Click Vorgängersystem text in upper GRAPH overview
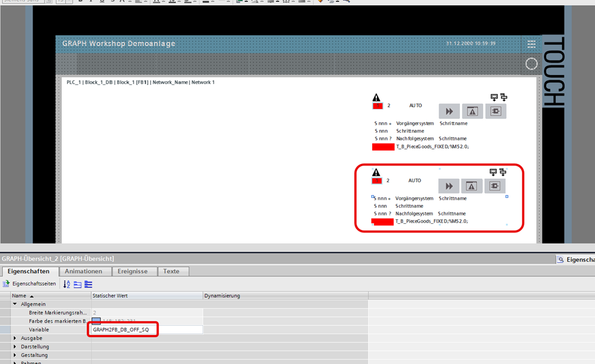Viewport: 595px width, 364px height. coord(415,123)
